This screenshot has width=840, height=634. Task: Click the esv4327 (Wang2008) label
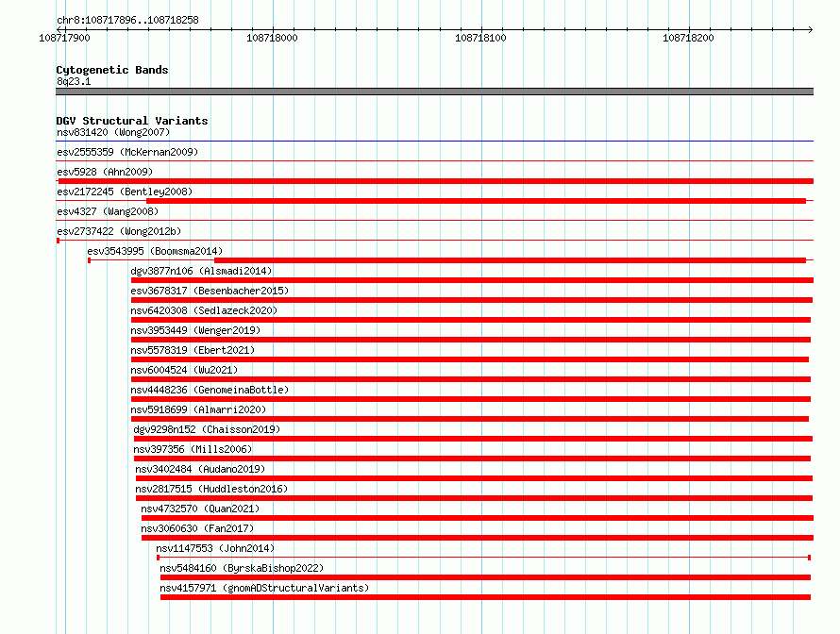pyautogui.click(x=108, y=211)
